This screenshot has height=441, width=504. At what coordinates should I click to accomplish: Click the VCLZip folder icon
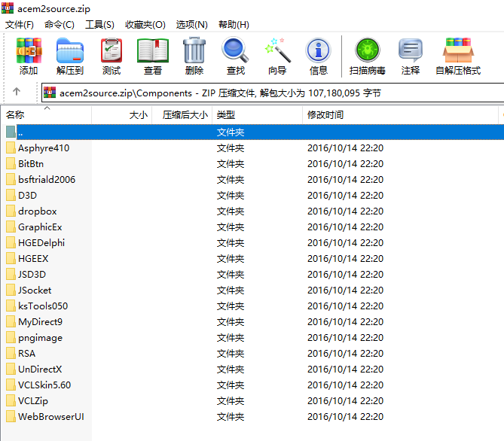11,401
